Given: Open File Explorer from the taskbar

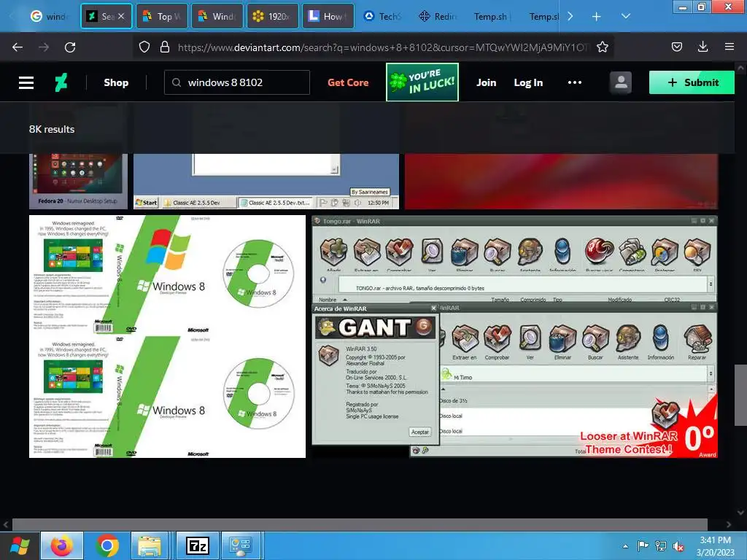Looking at the screenshot, I should point(149,545).
